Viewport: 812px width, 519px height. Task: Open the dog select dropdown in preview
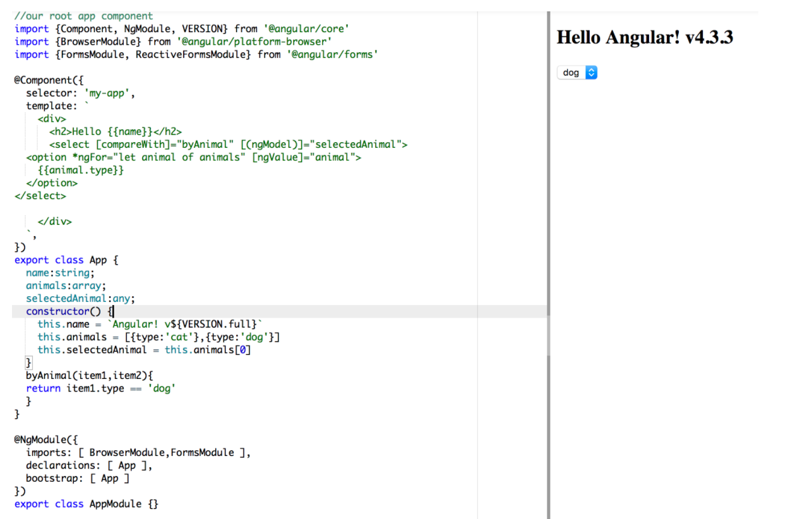click(577, 73)
